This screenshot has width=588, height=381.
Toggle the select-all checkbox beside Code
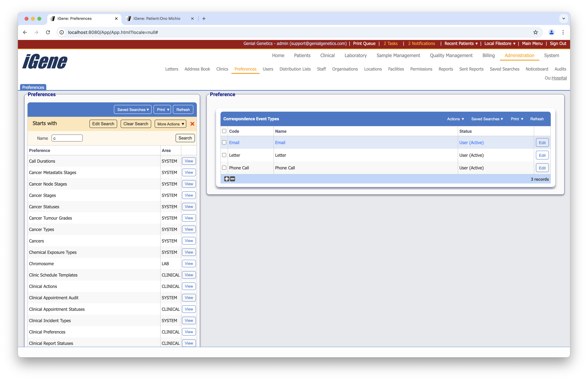coord(224,131)
